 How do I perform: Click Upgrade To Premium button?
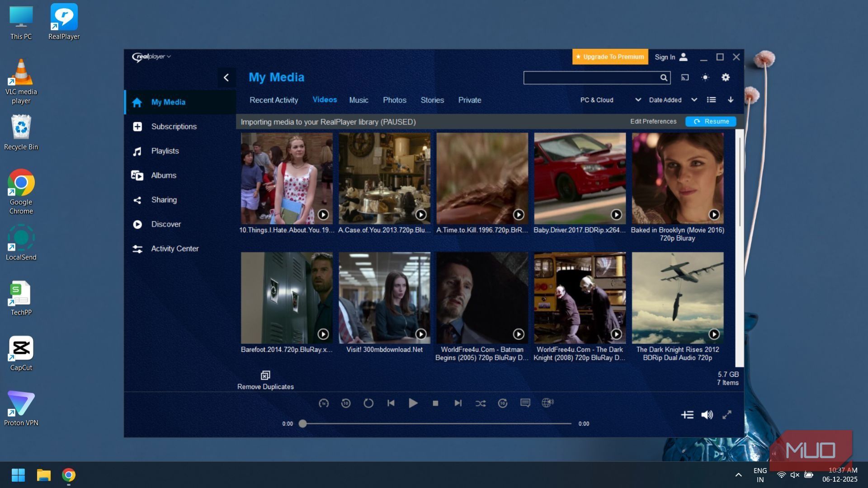[x=610, y=57]
